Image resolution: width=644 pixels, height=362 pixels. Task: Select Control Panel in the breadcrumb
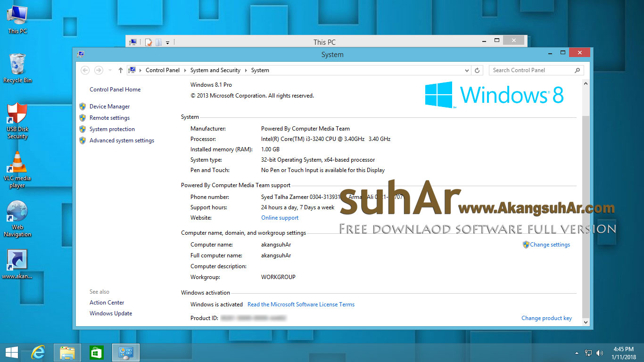pos(163,70)
